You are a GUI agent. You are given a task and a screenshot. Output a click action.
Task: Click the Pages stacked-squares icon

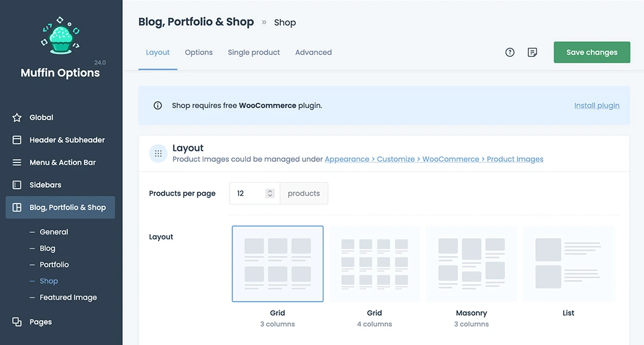pyautogui.click(x=17, y=322)
